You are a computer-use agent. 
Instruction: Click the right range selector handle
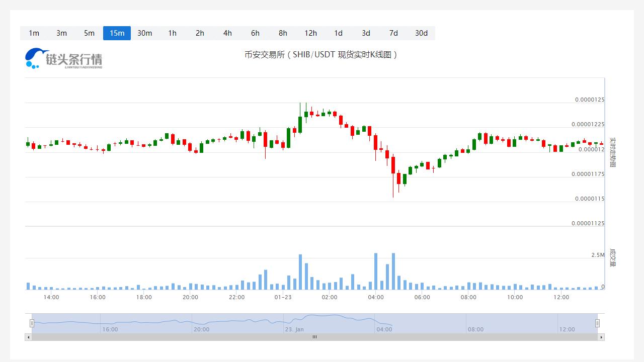coord(597,323)
